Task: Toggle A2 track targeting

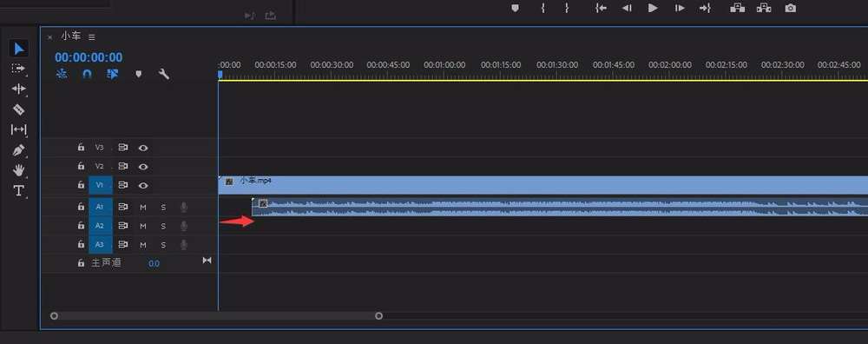Action: [100, 226]
